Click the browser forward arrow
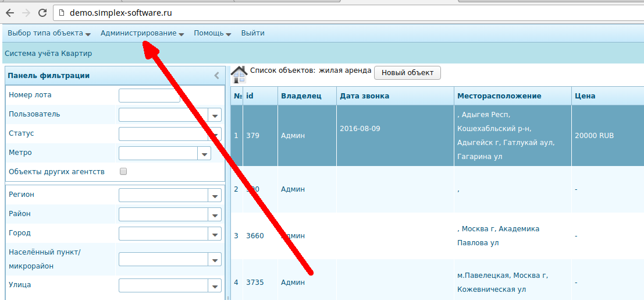This screenshot has width=644, height=300. tap(26, 12)
